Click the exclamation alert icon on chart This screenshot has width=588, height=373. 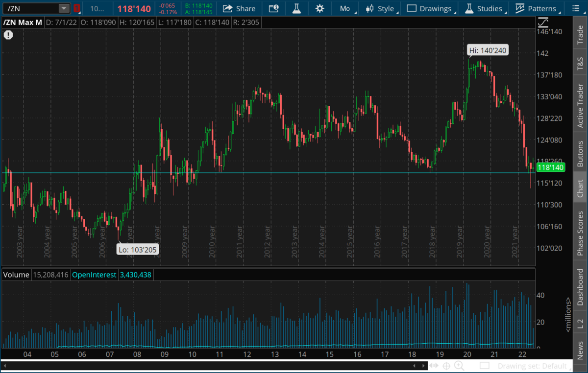[x=9, y=35]
